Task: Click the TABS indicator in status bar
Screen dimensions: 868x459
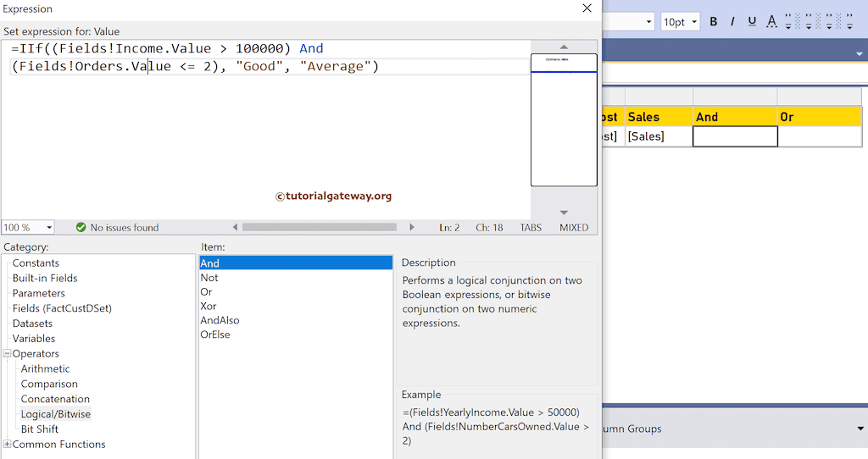Action: click(531, 228)
